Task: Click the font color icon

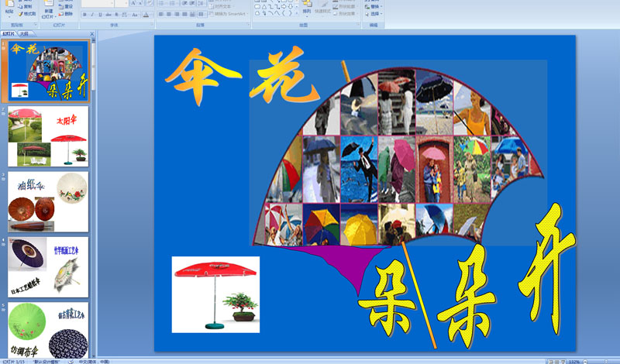Action: (146, 14)
